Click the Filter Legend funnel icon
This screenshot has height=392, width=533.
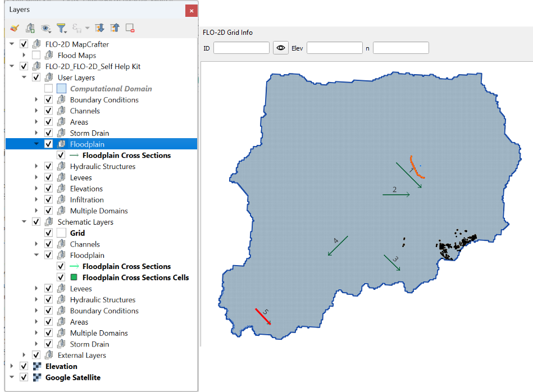tap(61, 28)
